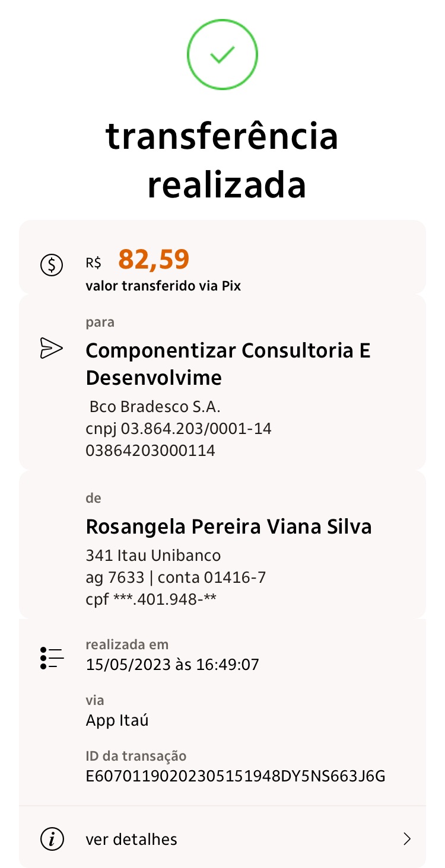
Task: Click the sender name Rosangela Pereira
Action: tap(228, 526)
